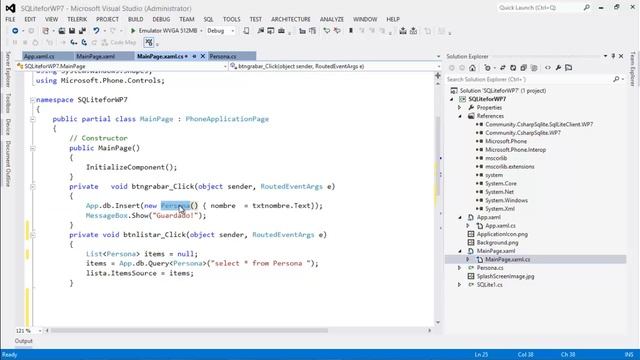This screenshot has width=640, height=360.
Task: Click the Preview Selected Items icon
Action: 569,68
